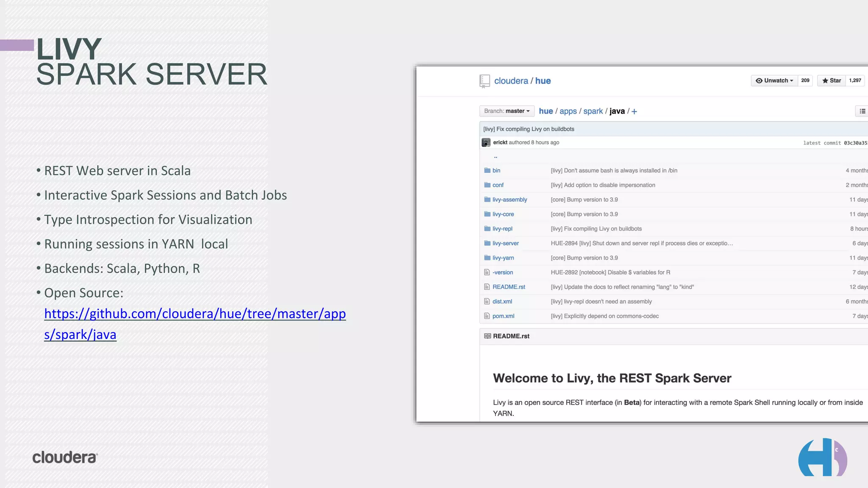Click the livy-assembly folder icon
Image resolution: width=868 pixels, height=488 pixels.
(x=487, y=200)
